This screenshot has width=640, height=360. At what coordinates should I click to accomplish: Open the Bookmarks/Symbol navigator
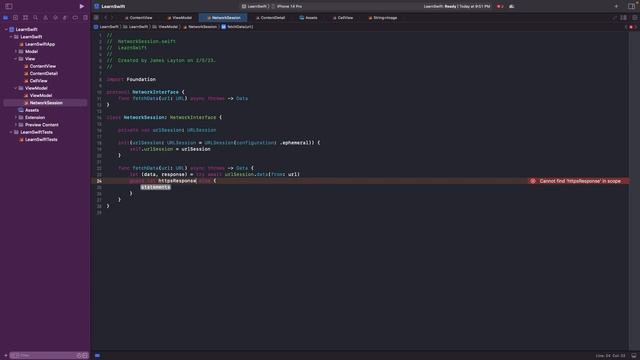click(x=25, y=18)
